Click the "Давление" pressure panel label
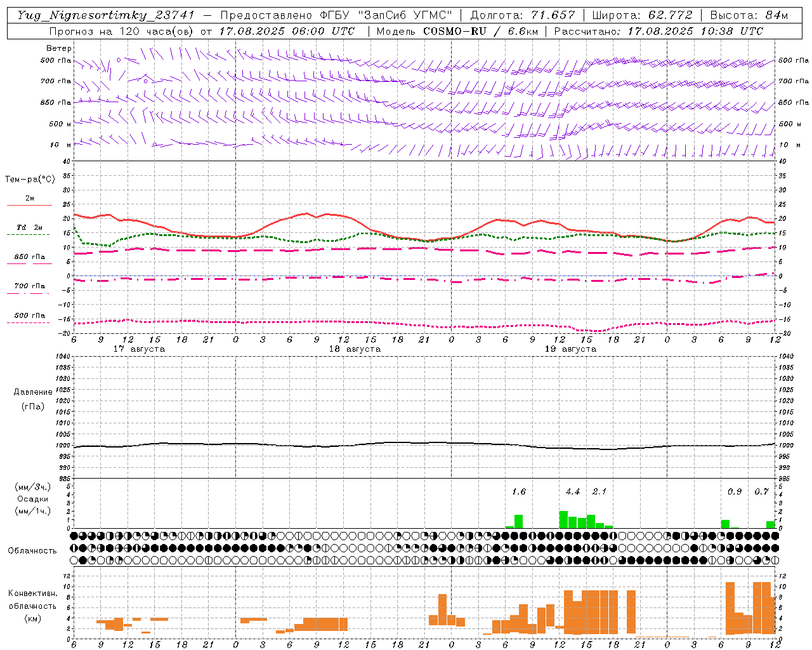Image resolution: width=812 pixels, height=650 pixels. 33,392
